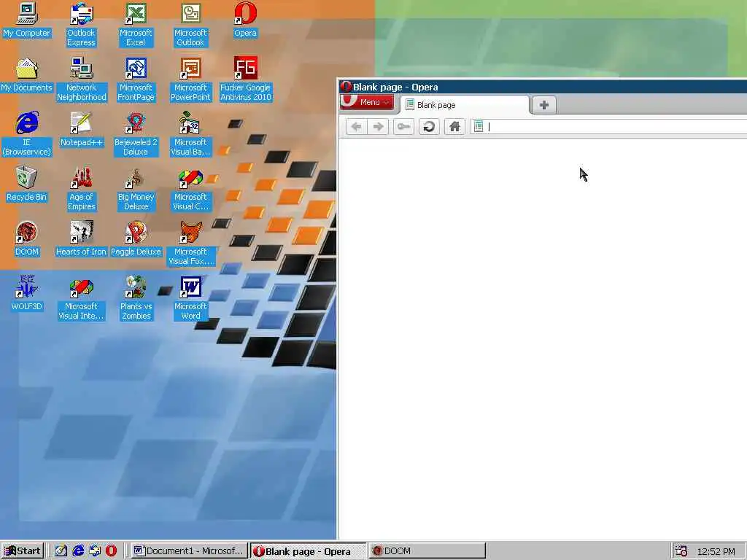Open the Windows Start menu

(23, 551)
